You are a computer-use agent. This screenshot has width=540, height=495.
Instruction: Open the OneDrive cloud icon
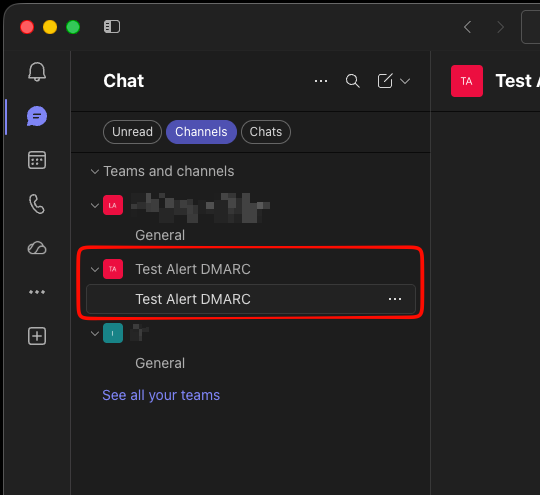[x=37, y=248]
